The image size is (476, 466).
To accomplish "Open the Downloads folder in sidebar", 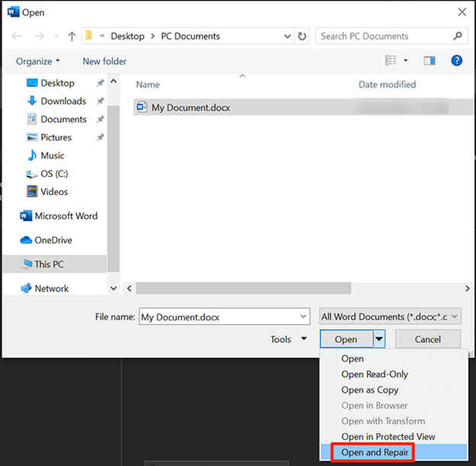I will tap(63, 101).
